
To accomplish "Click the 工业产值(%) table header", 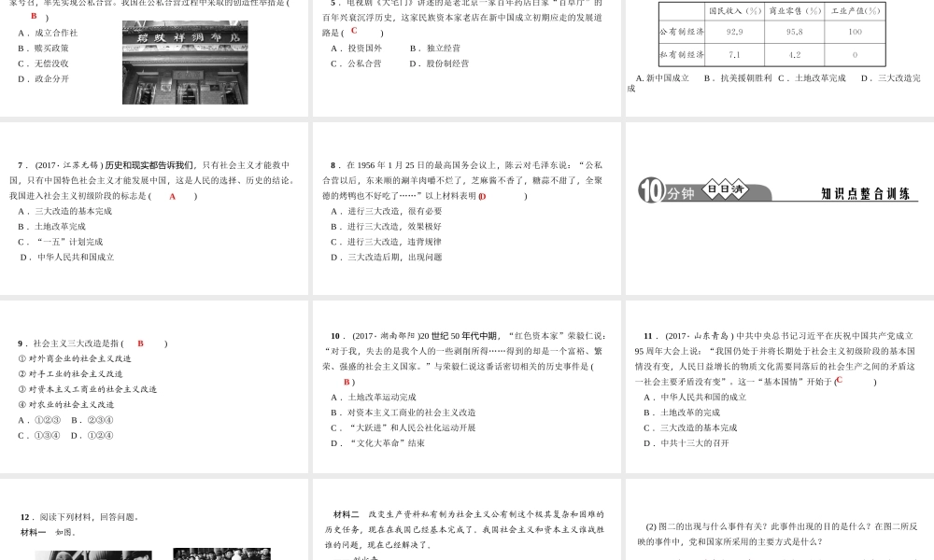I will tap(856, 10).
